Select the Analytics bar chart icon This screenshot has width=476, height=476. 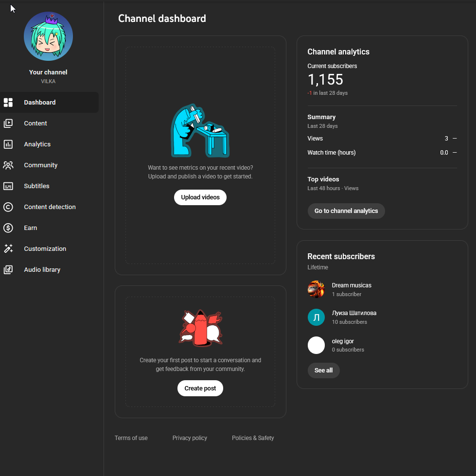[x=8, y=144]
